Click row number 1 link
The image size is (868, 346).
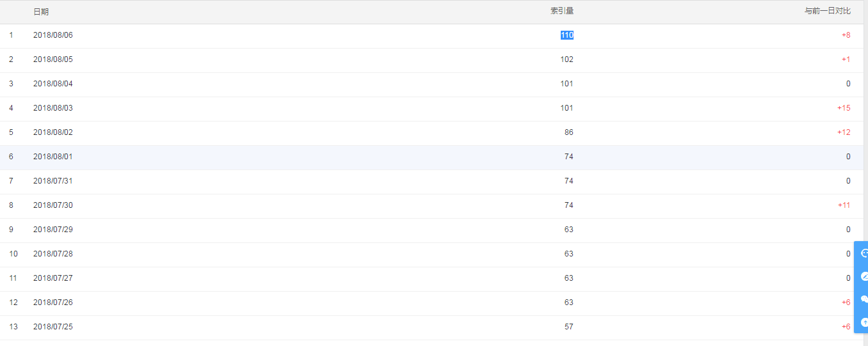pyautogui.click(x=11, y=35)
